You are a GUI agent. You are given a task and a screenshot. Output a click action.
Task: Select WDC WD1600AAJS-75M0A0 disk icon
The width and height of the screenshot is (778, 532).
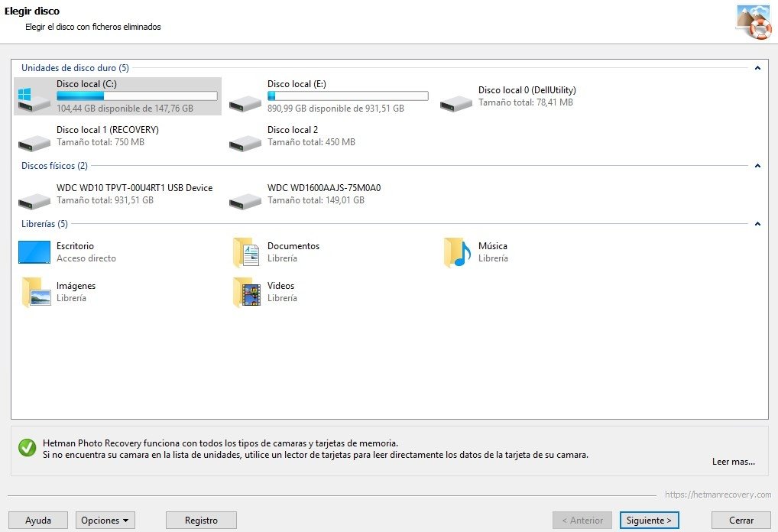point(245,201)
